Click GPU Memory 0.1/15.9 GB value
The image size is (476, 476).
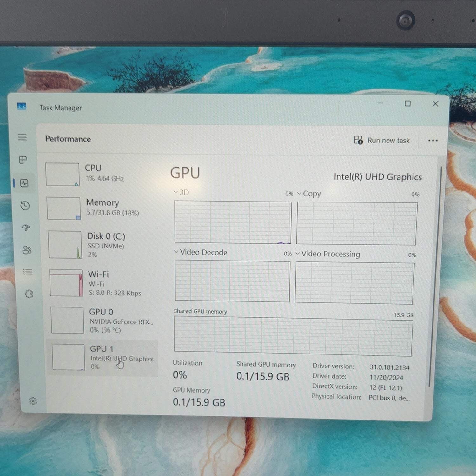199,402
